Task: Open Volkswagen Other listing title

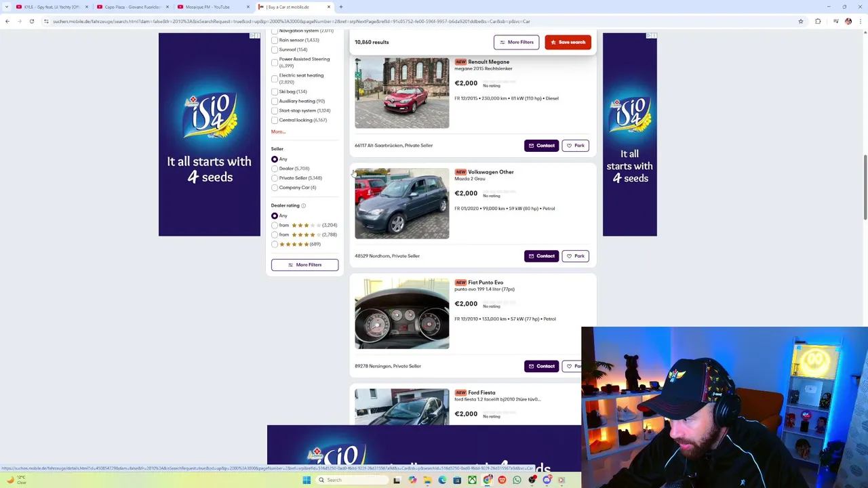Action: (x=491, y=172)
